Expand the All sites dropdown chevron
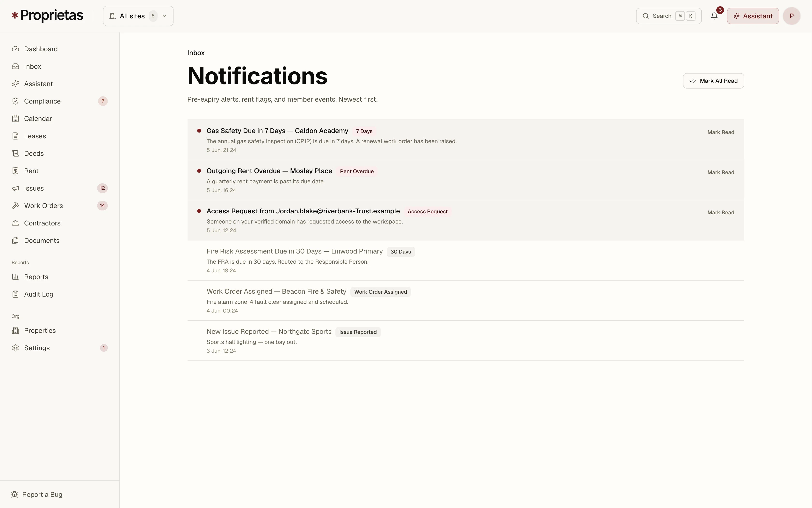The height and width of the screenshot is (508, 812). coord(164,16)
